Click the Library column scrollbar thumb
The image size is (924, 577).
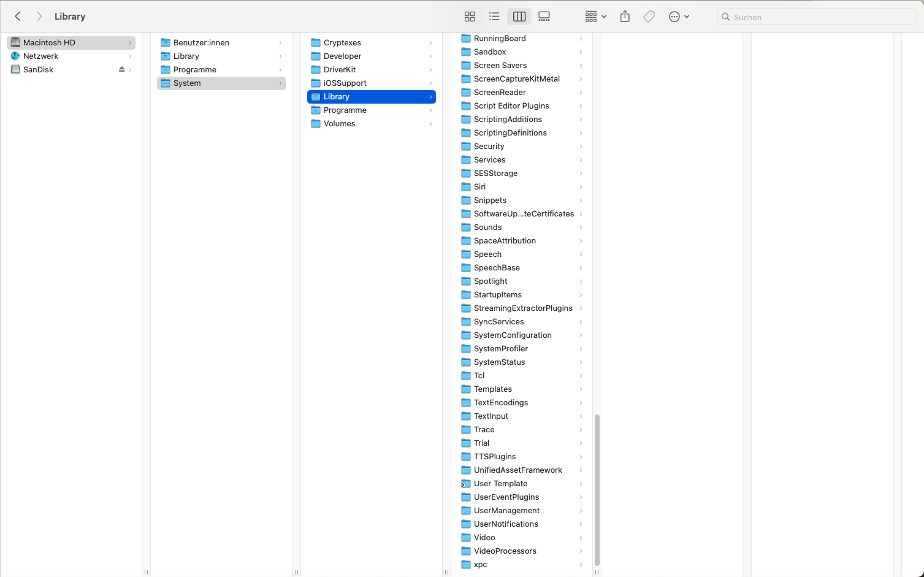597,490
